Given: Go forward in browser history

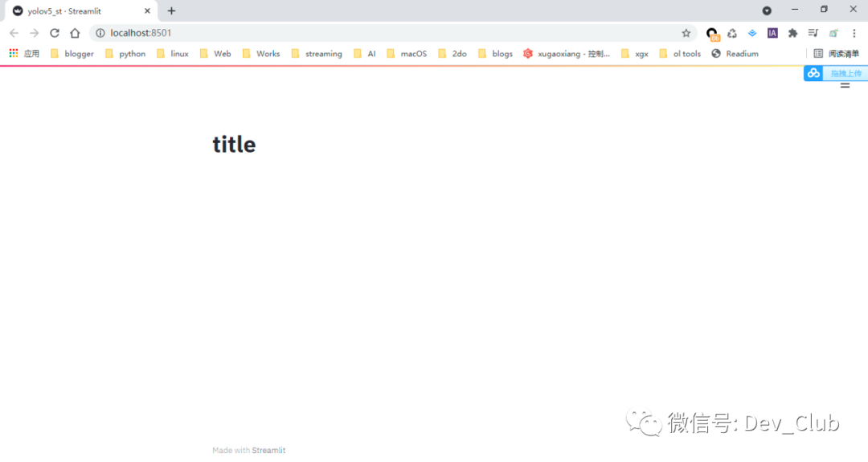Looking at the screenshot, I should [x=35, y=33].
